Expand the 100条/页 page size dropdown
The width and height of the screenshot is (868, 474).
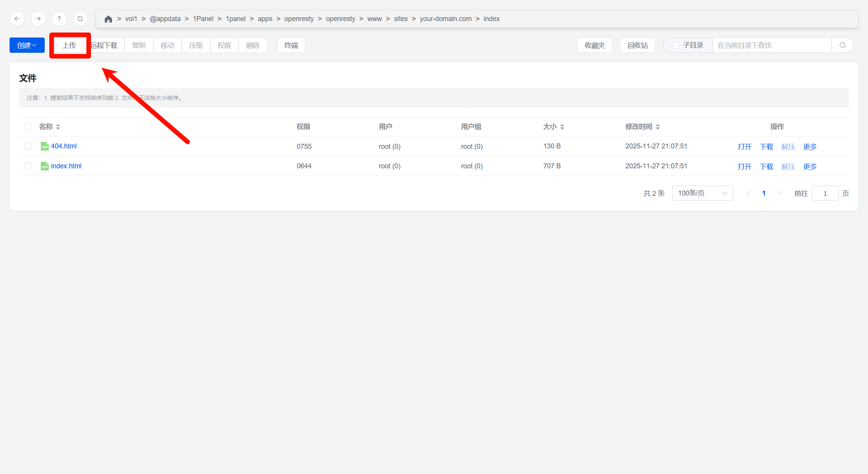point(702,193)
